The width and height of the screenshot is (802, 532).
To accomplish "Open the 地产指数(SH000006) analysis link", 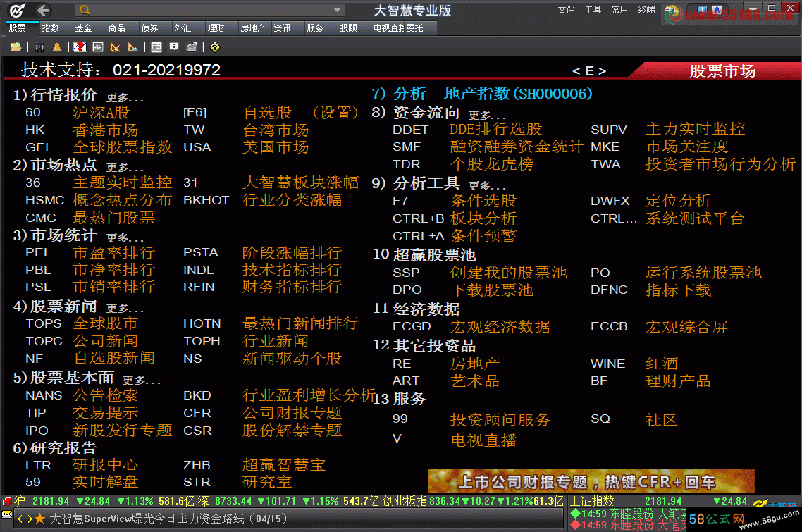I will tap(518, 94).
